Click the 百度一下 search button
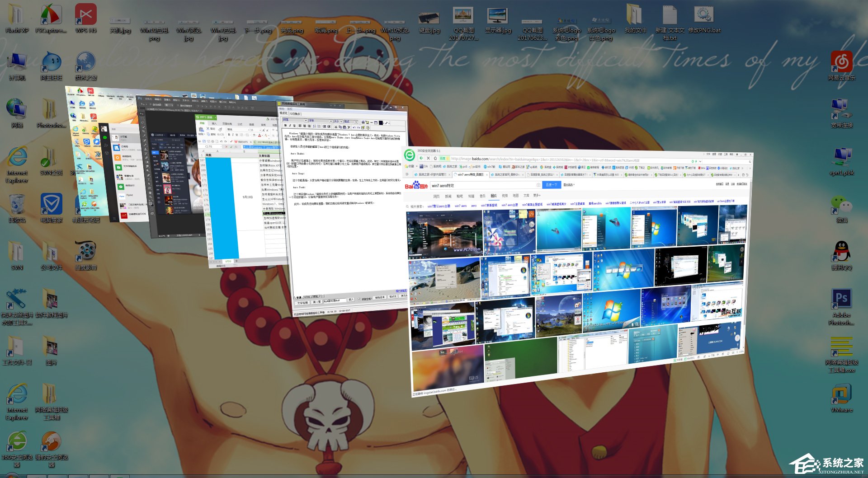 [552, 185]
